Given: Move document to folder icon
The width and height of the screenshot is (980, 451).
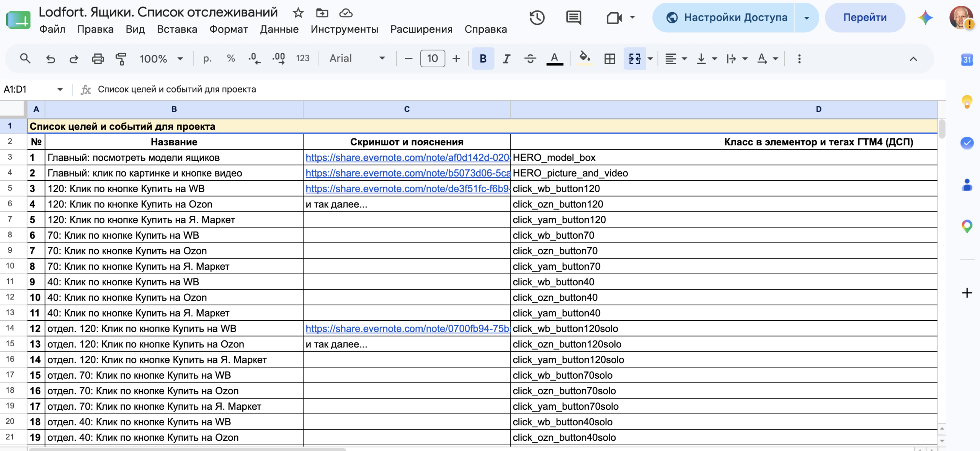Looking at the screenshot, I should pos(322,13).
